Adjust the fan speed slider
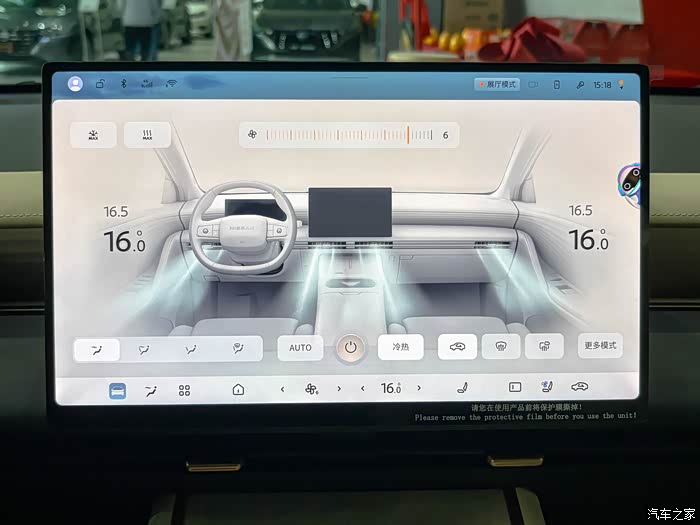The width and height of the screenshot is (700, 525). [x=349, y=135]
